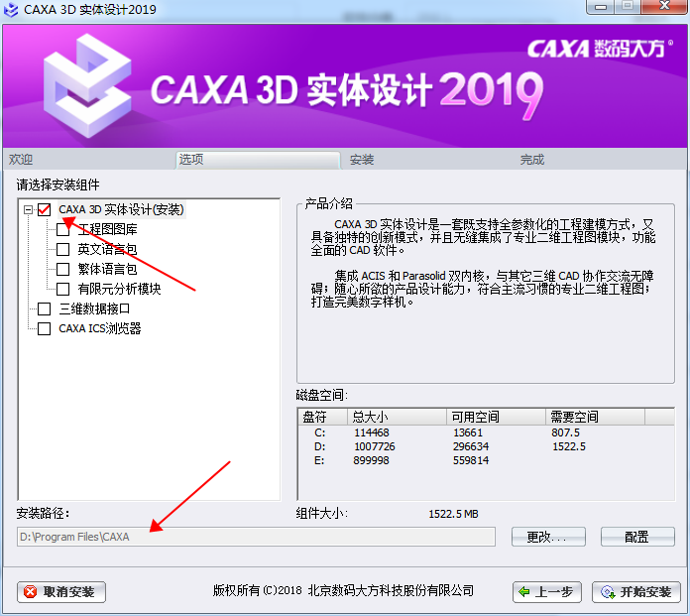Minimize the installer window
The height and width of the screenshot is (616, 690).
(x=600, y=7)
